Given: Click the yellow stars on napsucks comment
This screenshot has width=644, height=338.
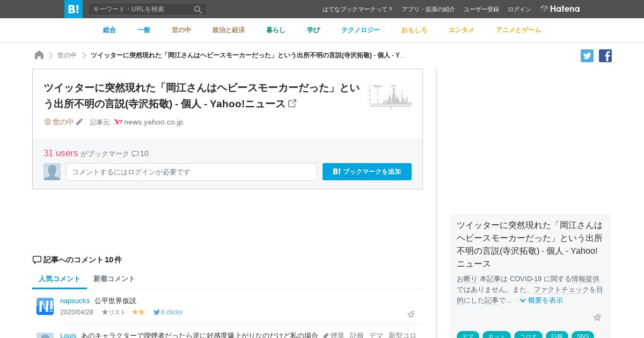Looking at the screenshot, I should [138, 312].
